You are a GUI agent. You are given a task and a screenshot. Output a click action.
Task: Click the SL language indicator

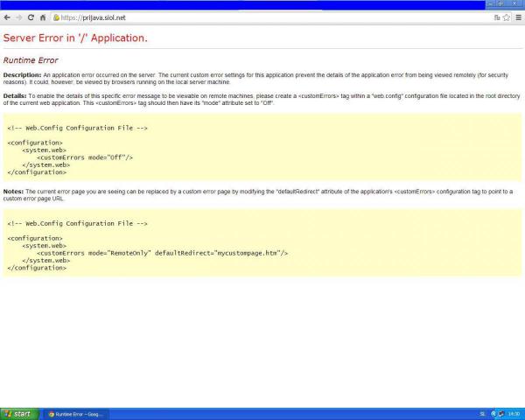click(483, 414)
